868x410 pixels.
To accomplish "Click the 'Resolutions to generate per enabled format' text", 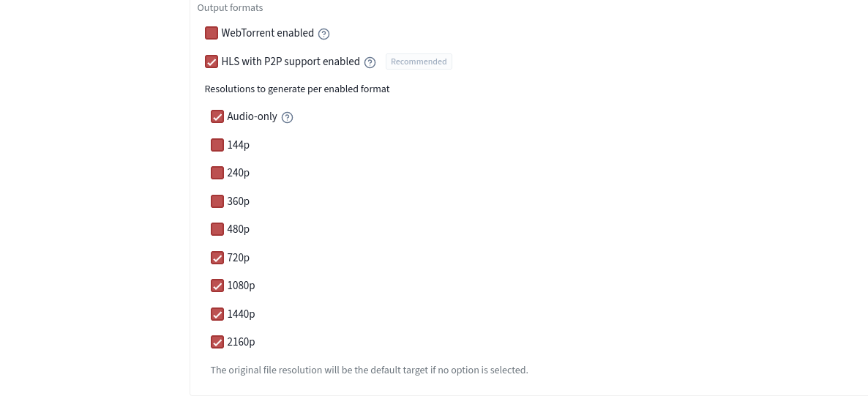I will (296, 89).
